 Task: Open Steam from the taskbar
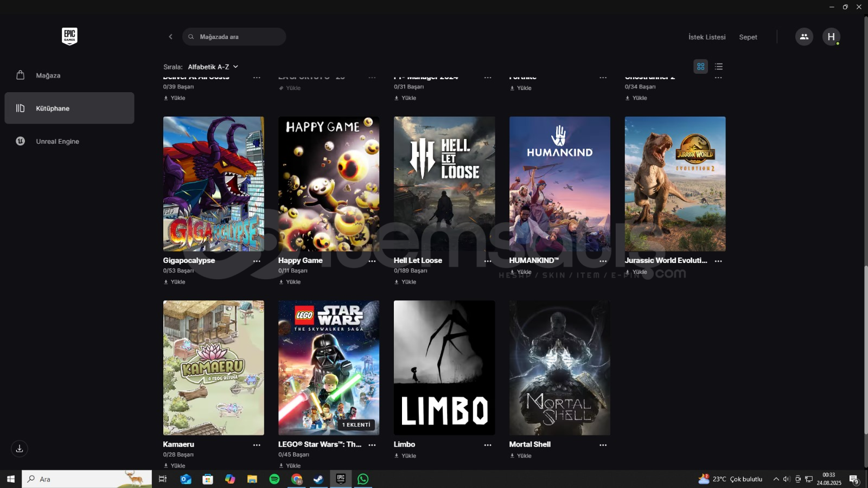point(318,479)
